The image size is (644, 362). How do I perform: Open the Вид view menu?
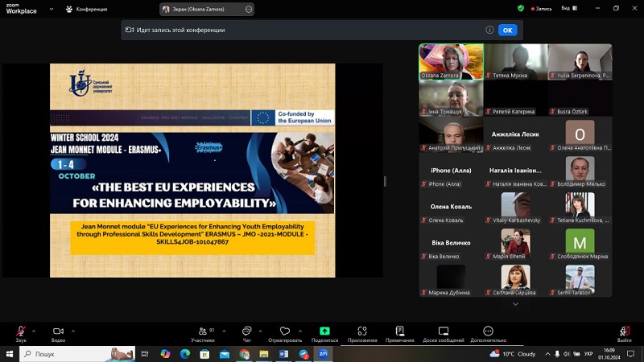pos(569,8)
